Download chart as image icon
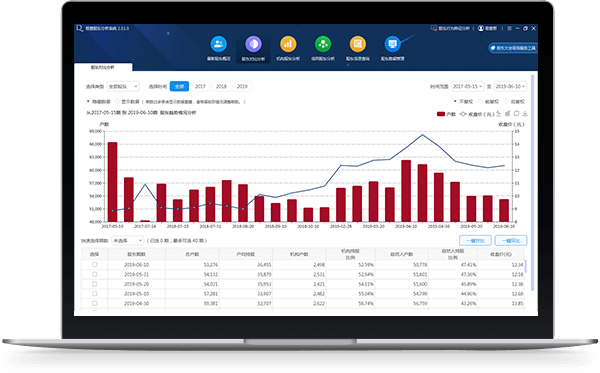The width and height of the screenshot is (600, 373). tap(525, 114)
